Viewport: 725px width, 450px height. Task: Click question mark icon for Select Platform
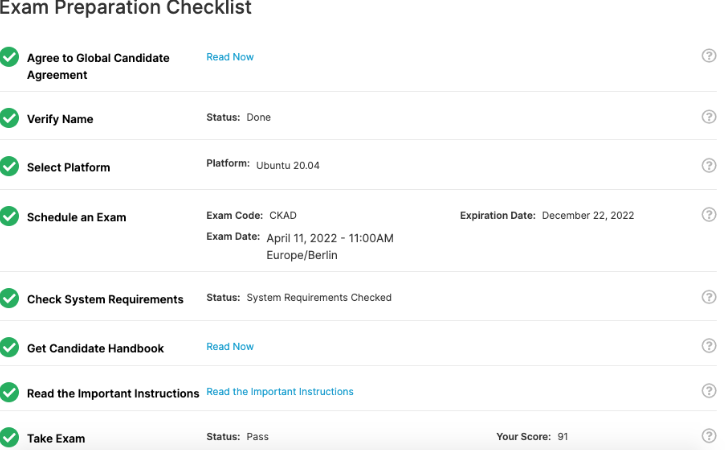(x=709, y=166)
